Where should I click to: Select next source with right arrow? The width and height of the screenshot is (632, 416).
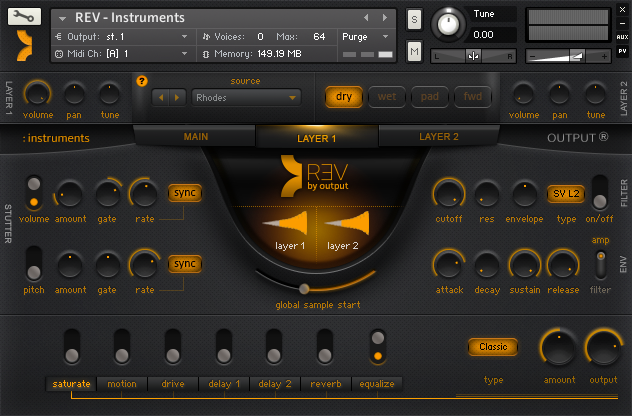point(177,98)
